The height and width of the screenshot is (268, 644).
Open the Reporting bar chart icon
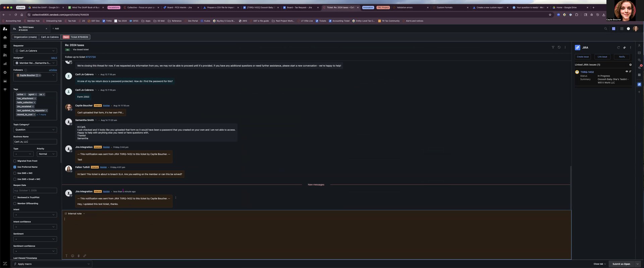(x=5, y=64)
